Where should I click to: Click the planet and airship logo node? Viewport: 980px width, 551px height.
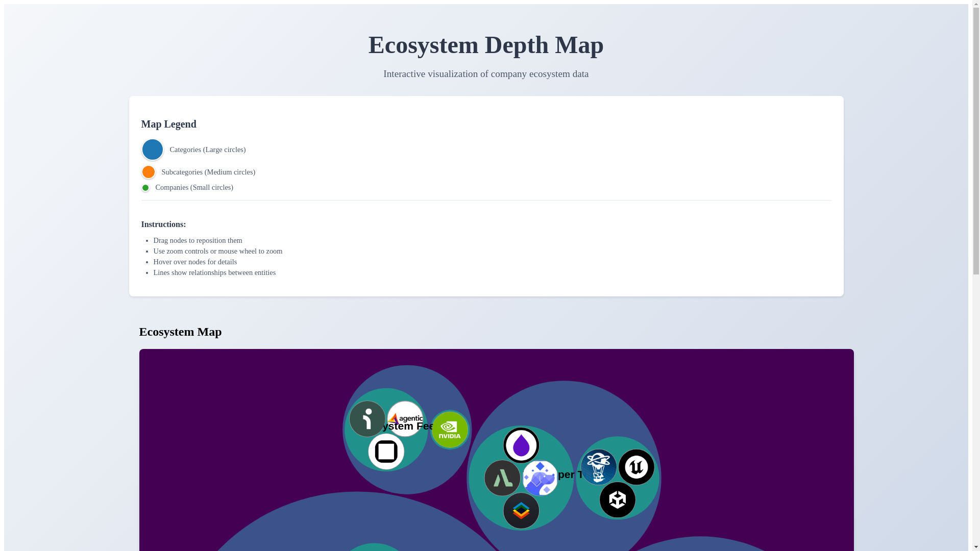599,467
